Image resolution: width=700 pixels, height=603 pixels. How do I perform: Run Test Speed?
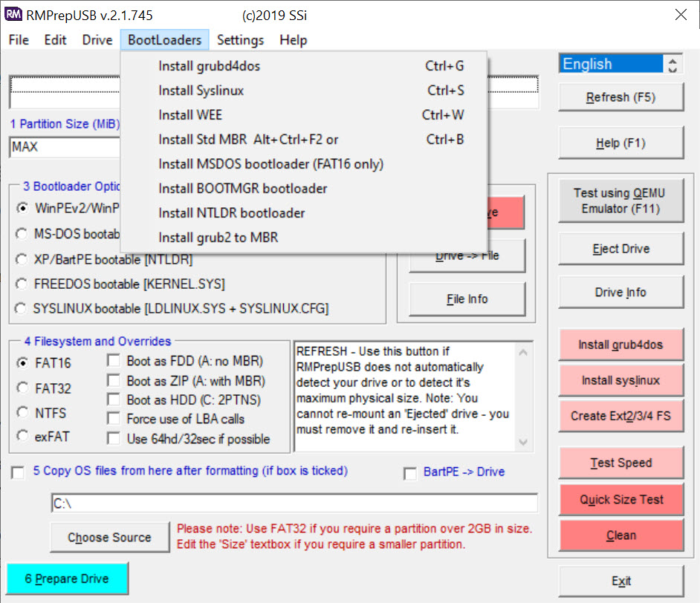(620, 463)
